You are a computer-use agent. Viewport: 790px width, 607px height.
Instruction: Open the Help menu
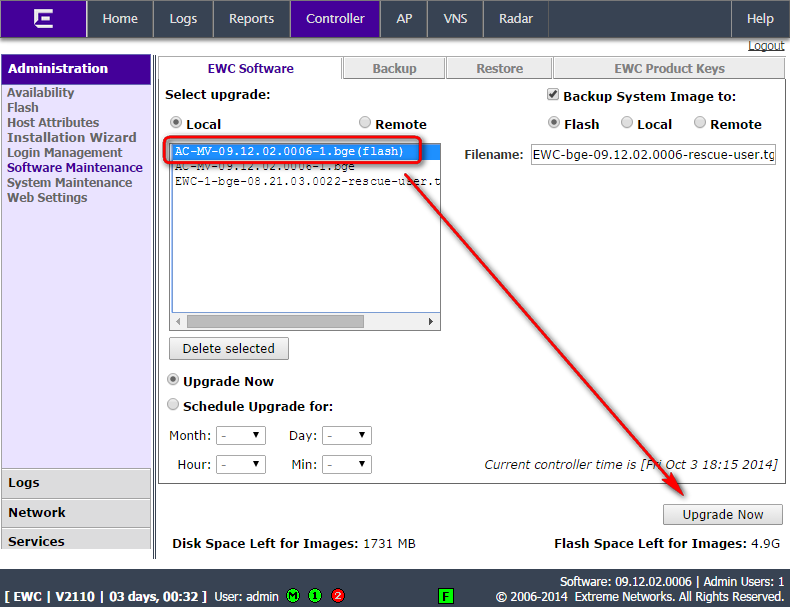(x=760, y=19)
